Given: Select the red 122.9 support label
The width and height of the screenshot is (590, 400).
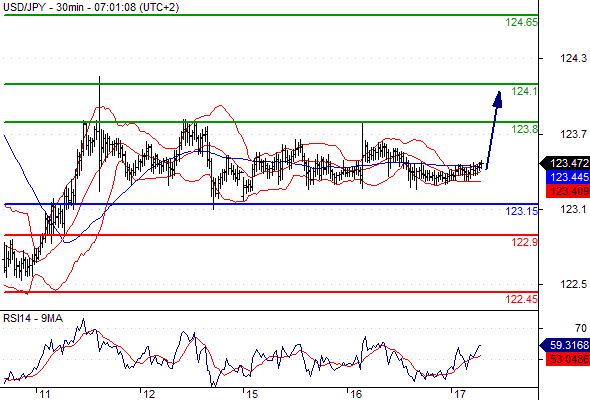Looking at the screenshot, I should [x=525, y=242].
